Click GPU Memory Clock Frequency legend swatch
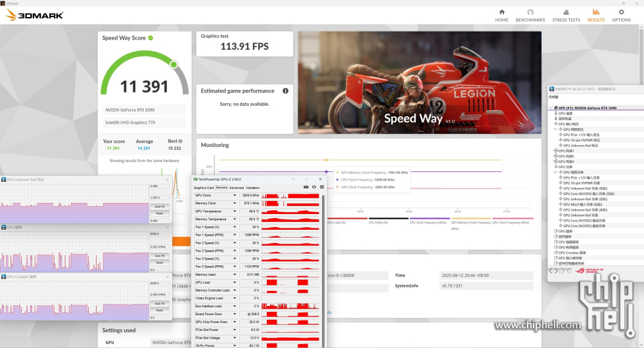 coord(471,218)
